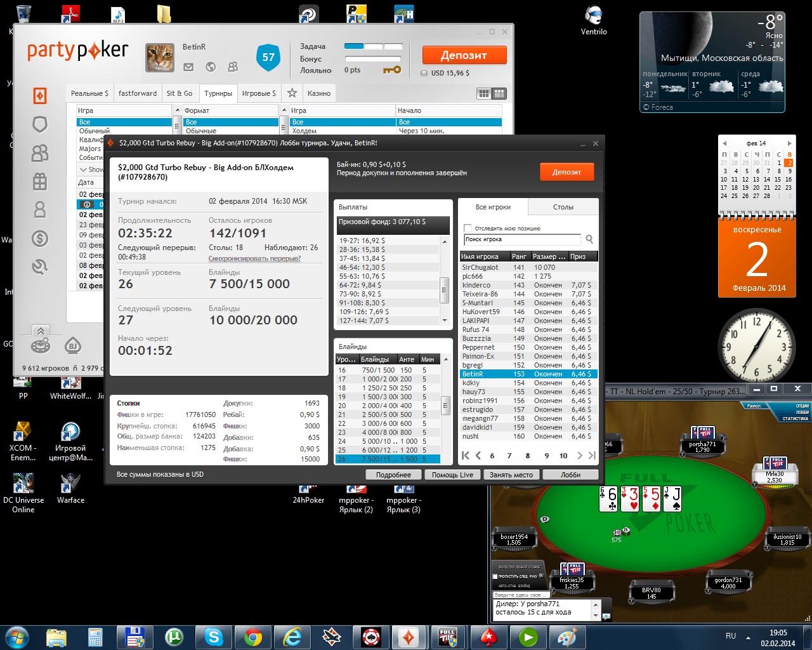Open СТАТИСТИКА on the Full Tilt table

pos(796,418)
